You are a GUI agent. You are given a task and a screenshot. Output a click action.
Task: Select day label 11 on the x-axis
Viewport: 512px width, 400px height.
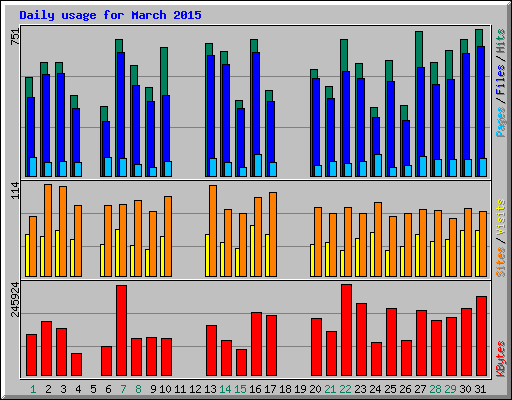[180, 389]
